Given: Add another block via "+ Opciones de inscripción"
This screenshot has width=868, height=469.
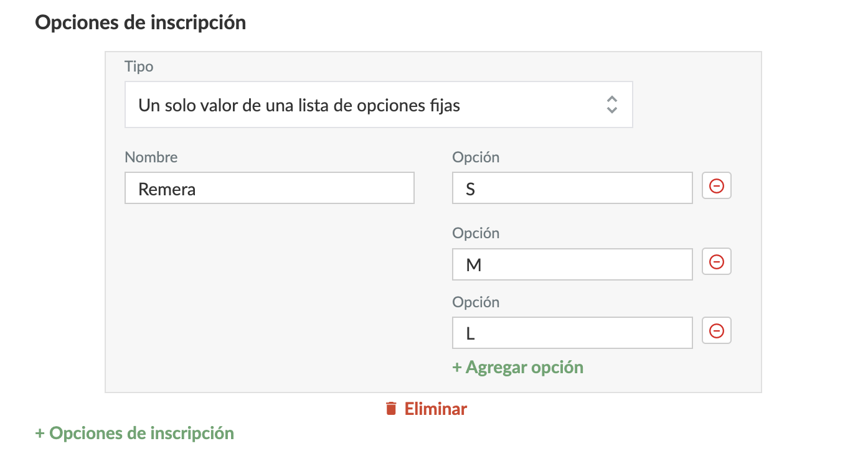Looking at the screenshot, I should (x=134, y=433).
